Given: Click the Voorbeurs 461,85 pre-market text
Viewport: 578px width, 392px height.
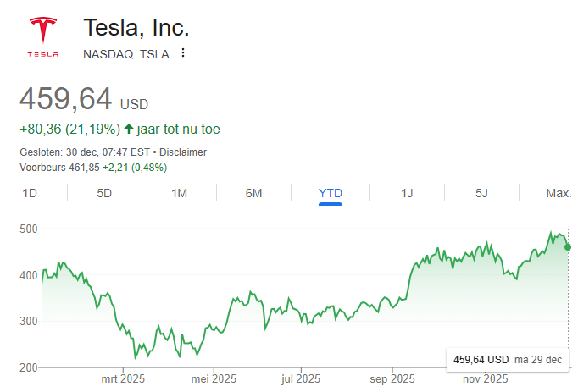Looking at the screenshot, I should tap(93, 167).
